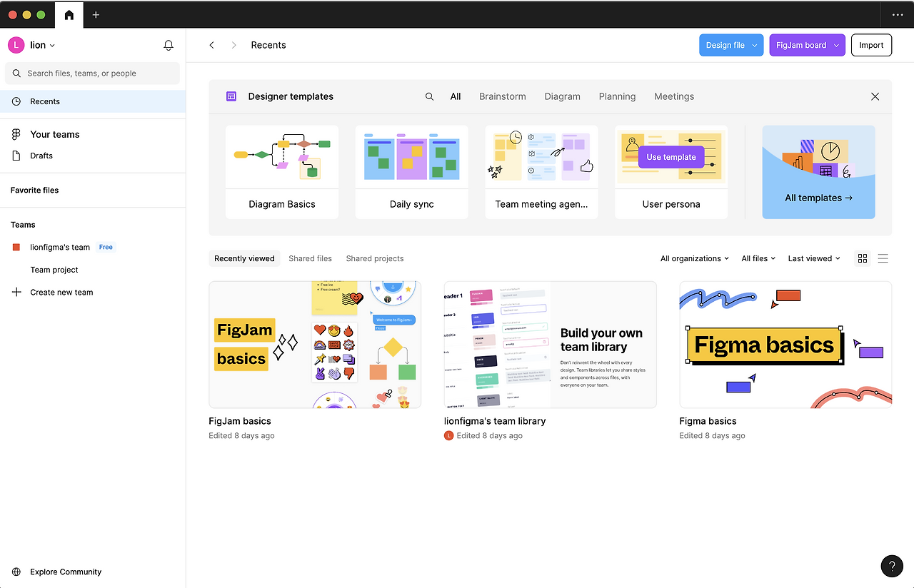
Task: Click the Import button
Action: [872, 45]
